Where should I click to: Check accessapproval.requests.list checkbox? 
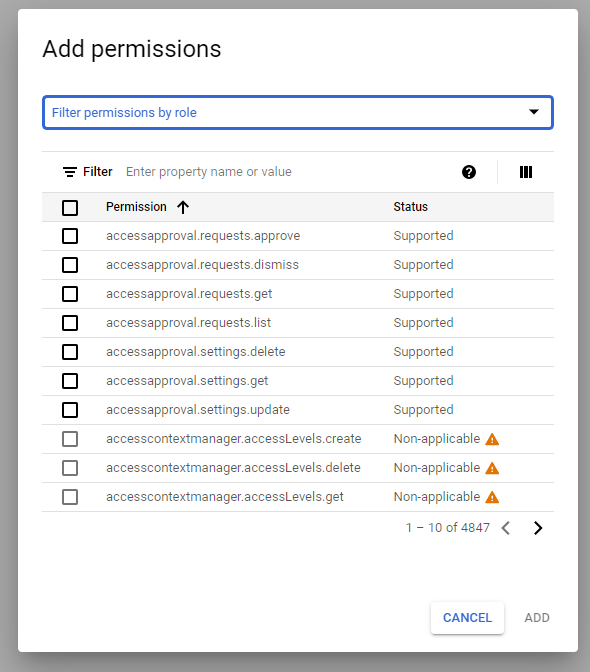(x=70, y=323)
